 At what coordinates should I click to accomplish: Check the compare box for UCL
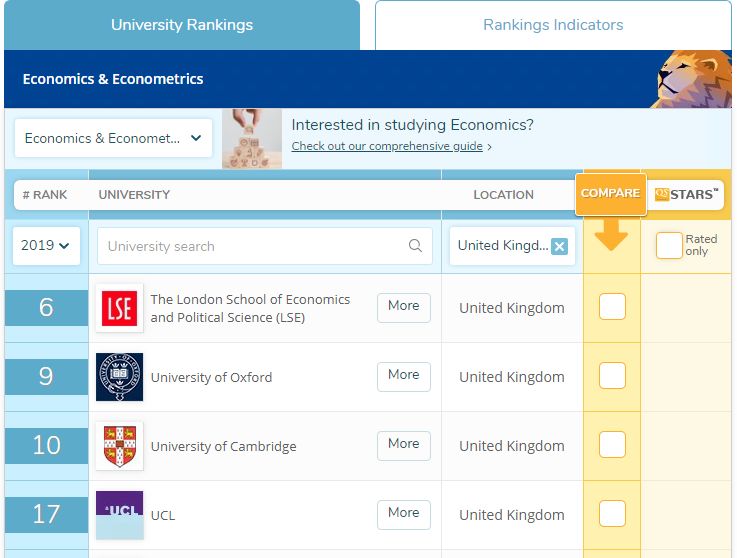pyautogui.click(x=612, y=513)
